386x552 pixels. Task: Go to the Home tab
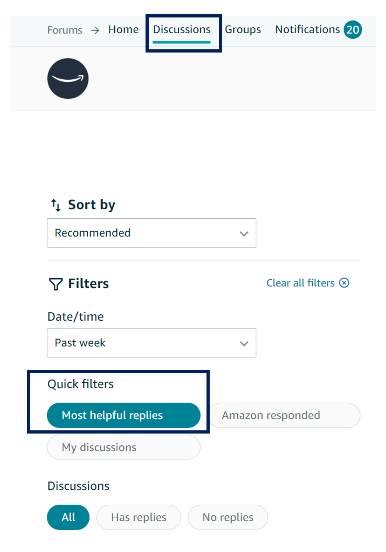pos(123,30)
